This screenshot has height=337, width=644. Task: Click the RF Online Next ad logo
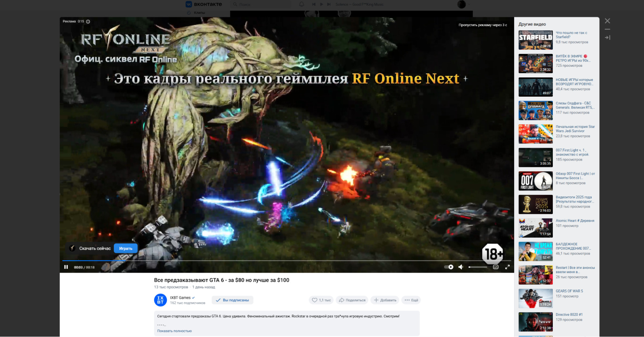[x=125, y=40]
